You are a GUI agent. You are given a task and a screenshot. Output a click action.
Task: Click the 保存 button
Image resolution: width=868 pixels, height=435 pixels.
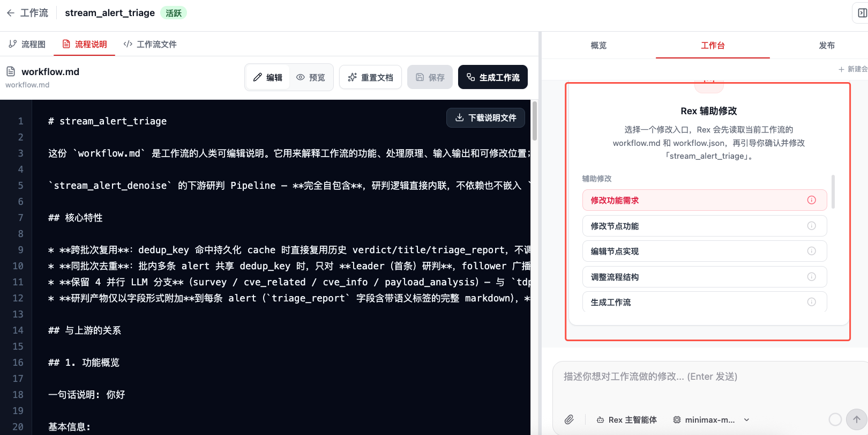click(430, 77)
